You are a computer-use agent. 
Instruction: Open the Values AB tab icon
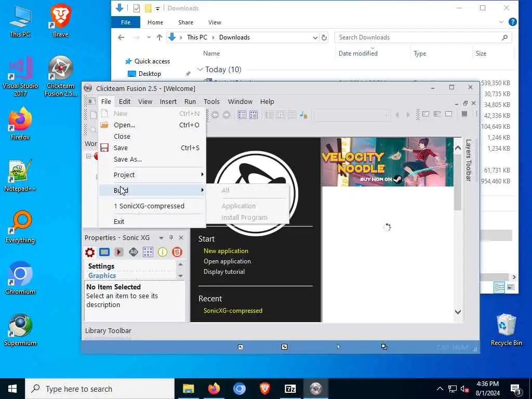pos(134,252)
